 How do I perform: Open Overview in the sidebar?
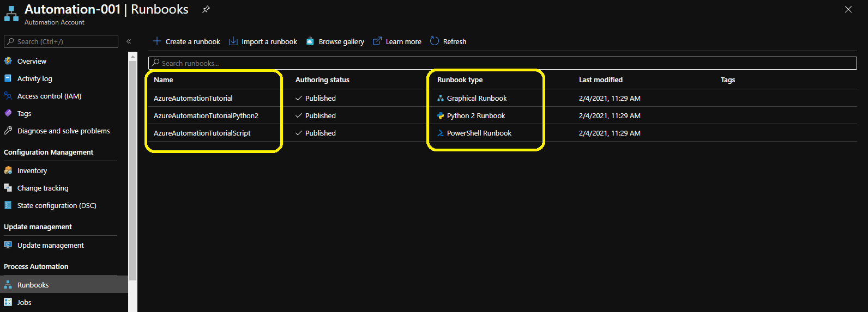click(32, 61)
